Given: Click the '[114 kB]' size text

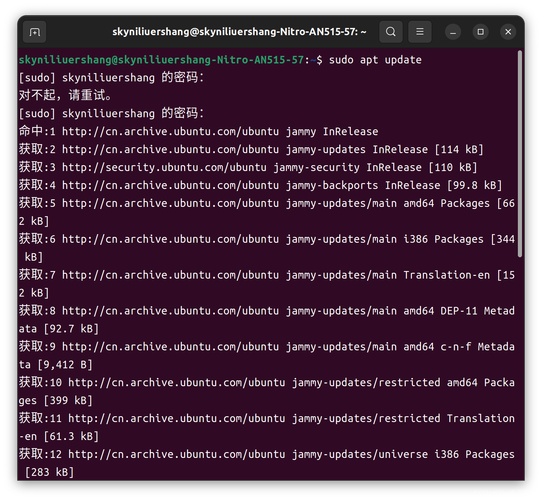Looking at the screenshot, I should point(459,150).
